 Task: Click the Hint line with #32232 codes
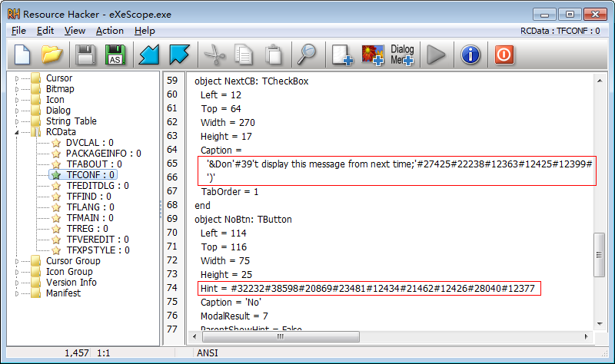coord(367,289)
